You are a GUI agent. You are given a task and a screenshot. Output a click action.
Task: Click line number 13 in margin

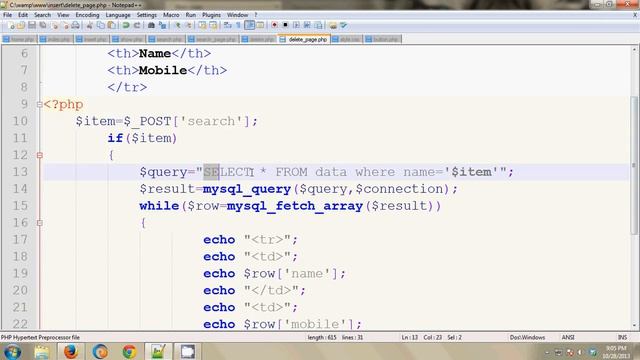point(20,172)
